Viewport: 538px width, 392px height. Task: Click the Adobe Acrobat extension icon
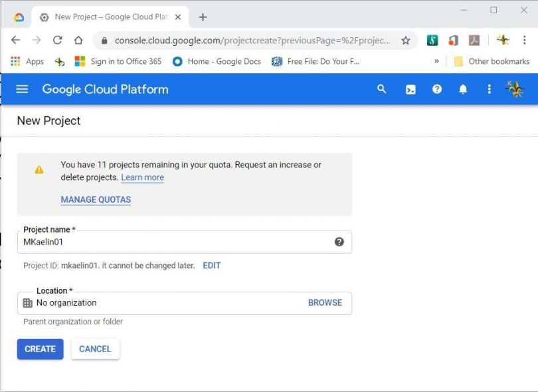(x=474, y=40)
